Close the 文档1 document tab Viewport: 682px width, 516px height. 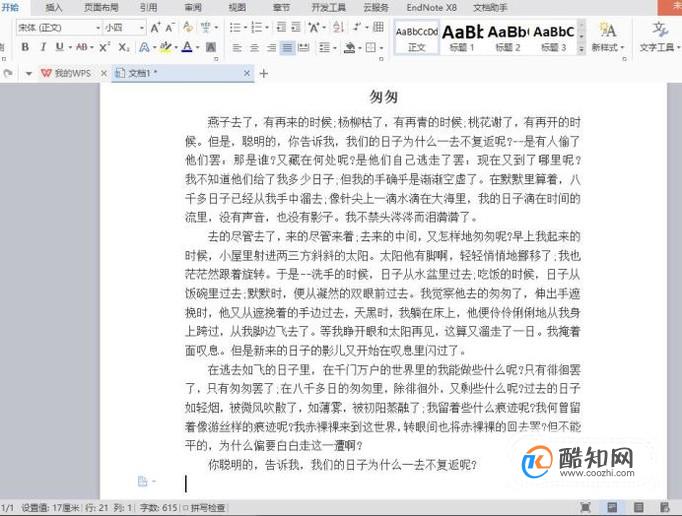(x=247, y=73)
